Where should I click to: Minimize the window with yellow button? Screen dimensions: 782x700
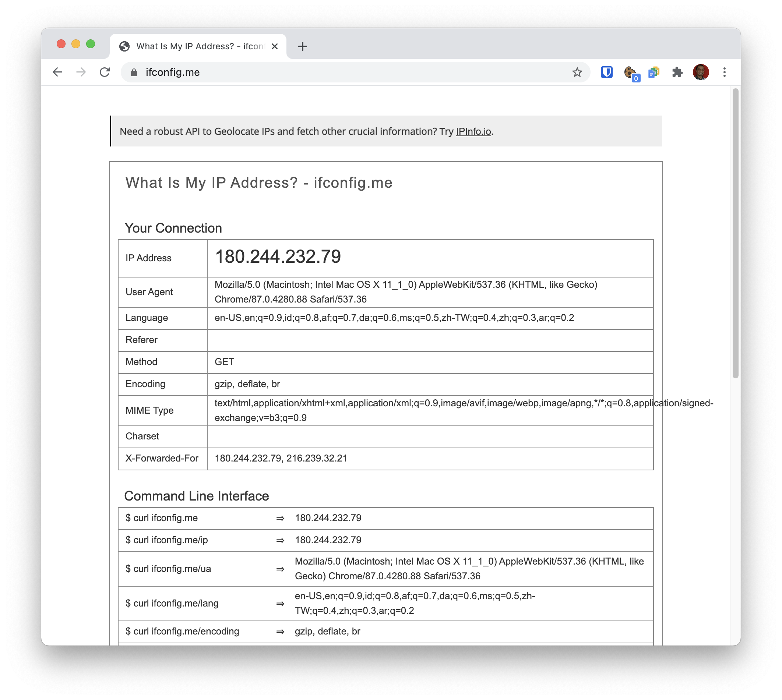click(76, 44)
